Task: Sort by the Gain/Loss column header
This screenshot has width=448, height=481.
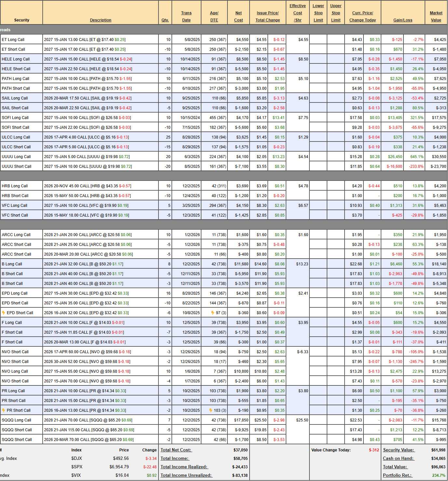Action: click(403, 20)
